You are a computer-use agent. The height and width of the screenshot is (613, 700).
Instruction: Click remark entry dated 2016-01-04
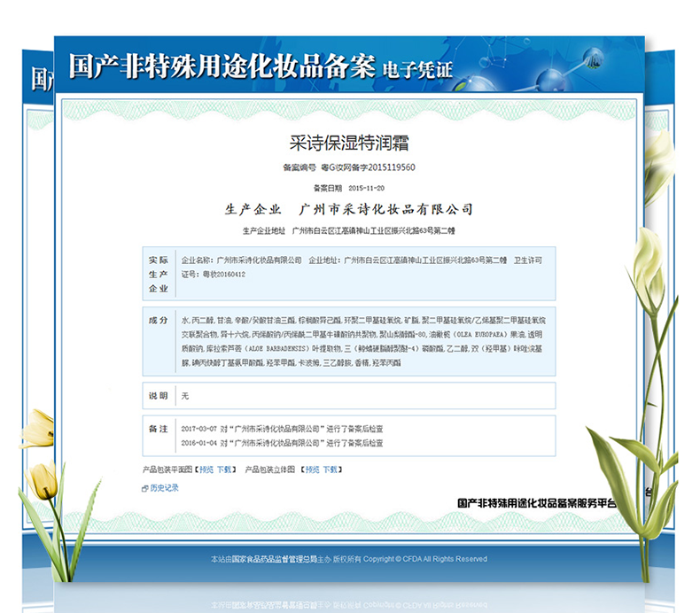tap(282, 443)
